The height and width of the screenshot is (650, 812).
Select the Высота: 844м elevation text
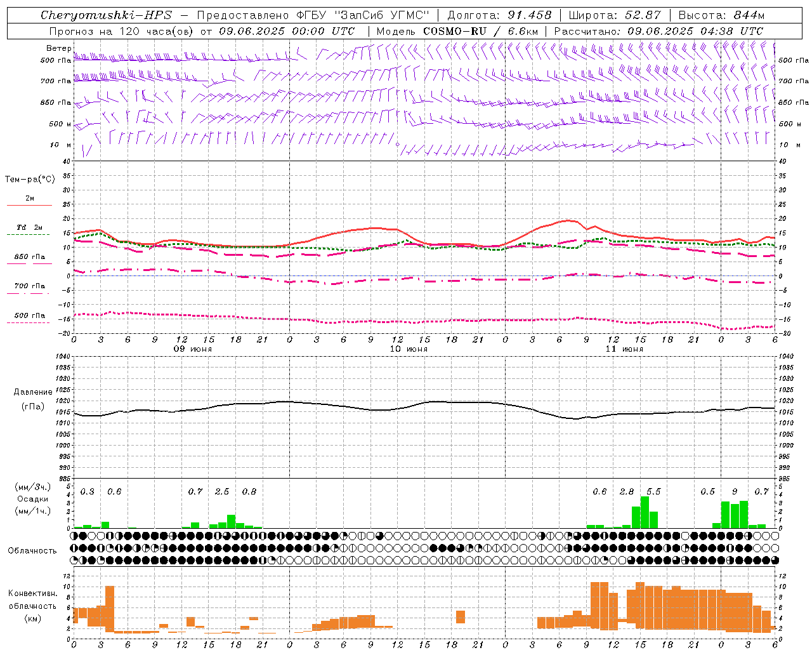click(x=721, y=15)
